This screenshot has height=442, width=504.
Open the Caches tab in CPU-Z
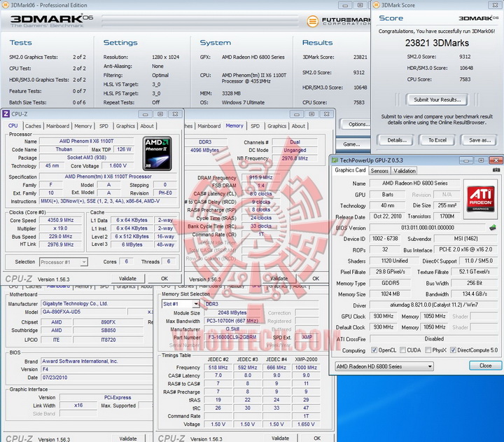32,126
